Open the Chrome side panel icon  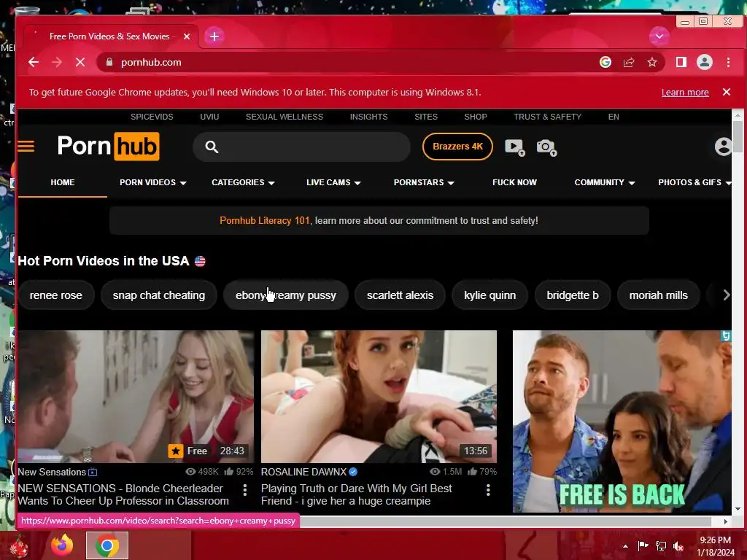click(681, 63)
